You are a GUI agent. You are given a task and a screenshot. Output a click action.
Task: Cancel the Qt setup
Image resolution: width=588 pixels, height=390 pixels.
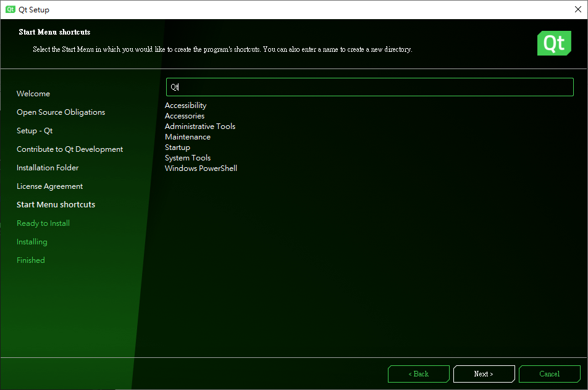click(549, 374)
